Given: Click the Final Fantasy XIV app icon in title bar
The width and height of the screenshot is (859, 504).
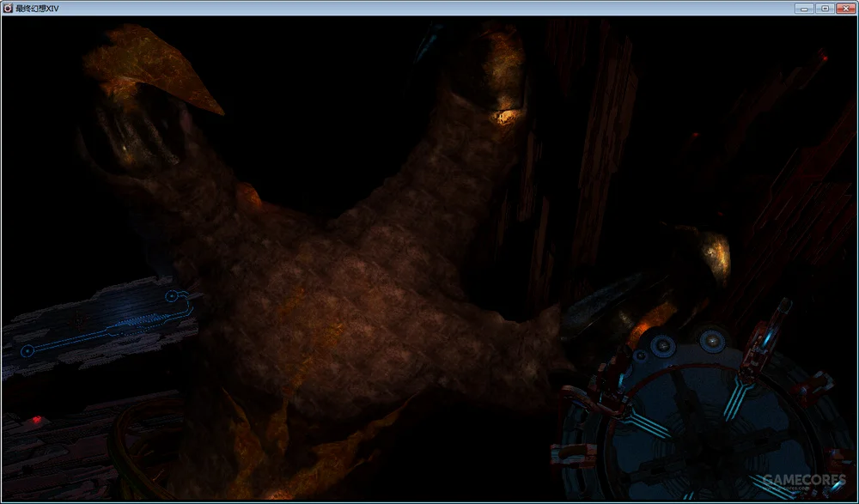Looking at the screenshot, I should coord(8,9).
